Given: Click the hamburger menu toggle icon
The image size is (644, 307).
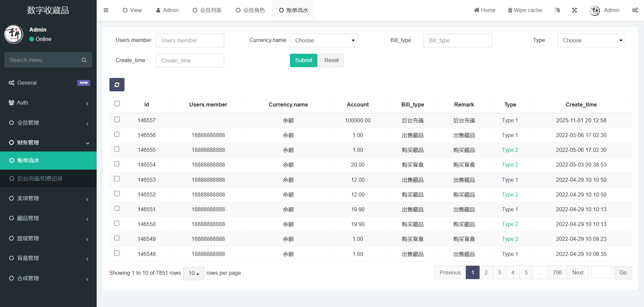Looking at the screenshot, I should [x=106, y=10].
